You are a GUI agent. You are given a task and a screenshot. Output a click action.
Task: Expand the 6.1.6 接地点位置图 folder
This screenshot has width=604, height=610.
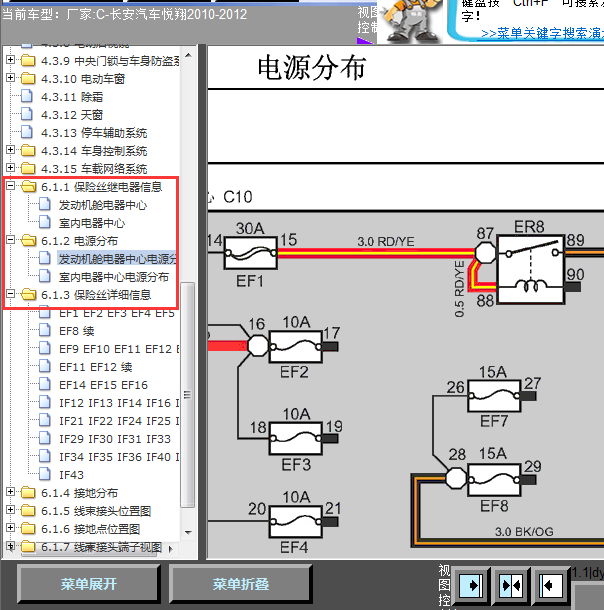(11, 528)
